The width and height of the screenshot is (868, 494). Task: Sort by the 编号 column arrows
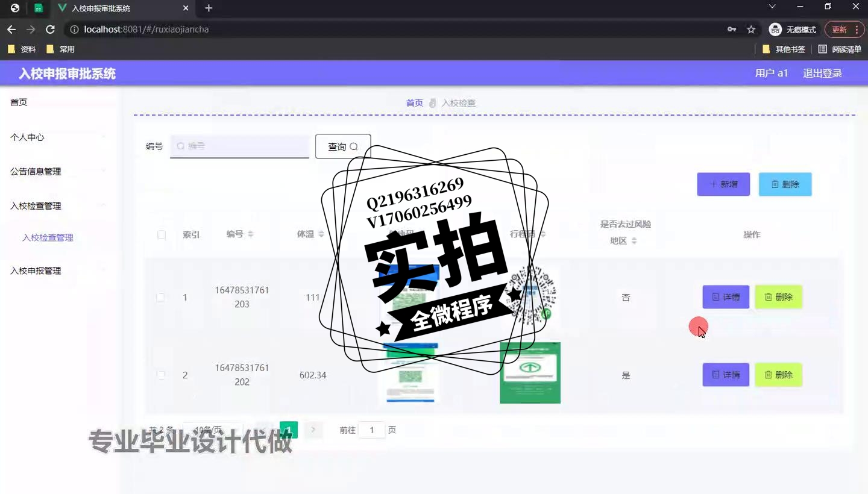pyautogui.click(x=251, y=234)
